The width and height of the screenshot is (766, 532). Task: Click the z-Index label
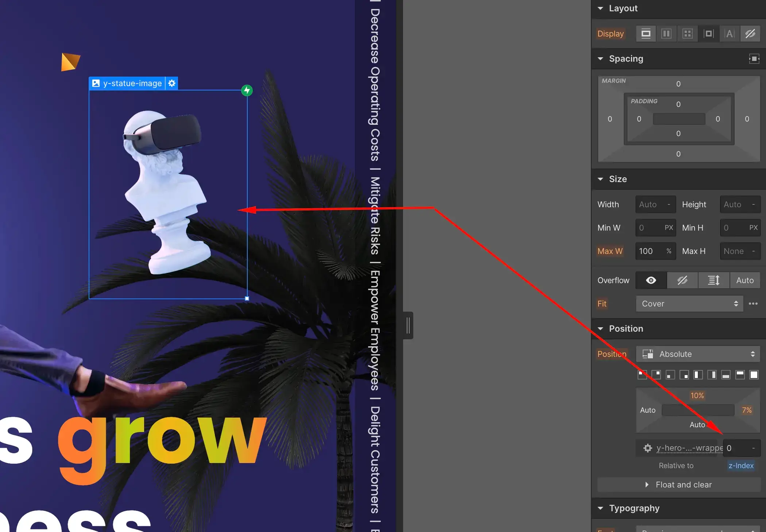pyautogui.click(x=741, y=466)
